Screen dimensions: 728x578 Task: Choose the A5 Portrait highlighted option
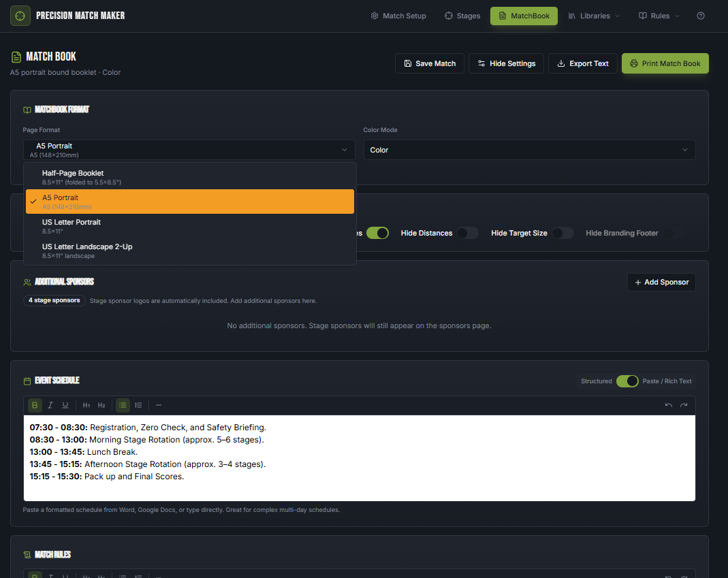tap(190, 202)
